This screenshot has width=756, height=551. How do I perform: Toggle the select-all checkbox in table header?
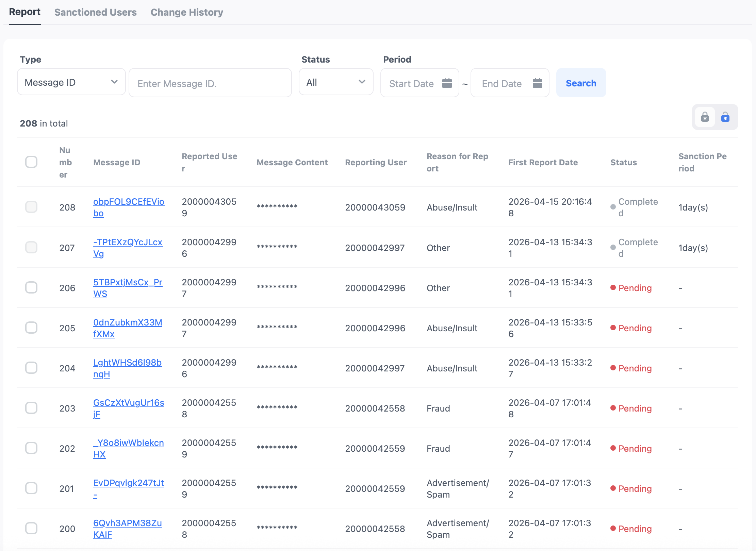click(31, 162)
